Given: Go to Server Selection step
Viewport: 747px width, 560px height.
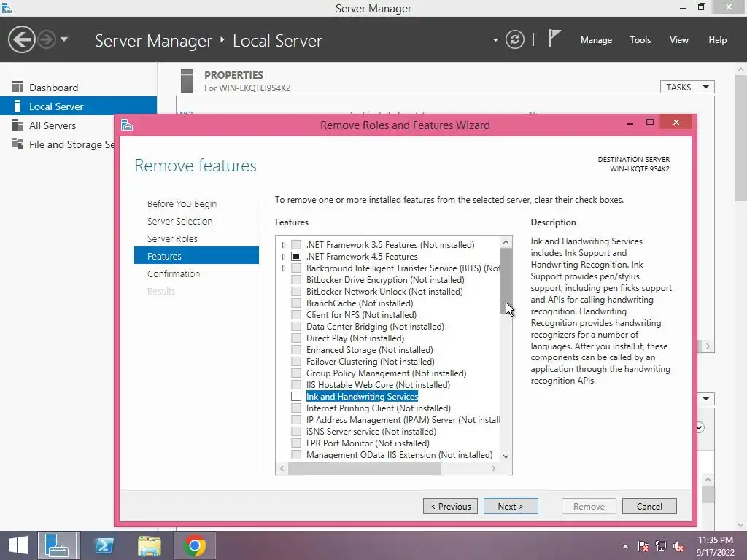Looking at the screenshot, I should (x=179, y=222).
